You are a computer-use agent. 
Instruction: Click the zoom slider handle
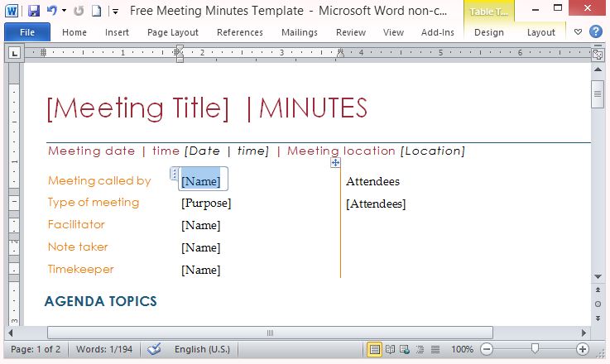535,349
